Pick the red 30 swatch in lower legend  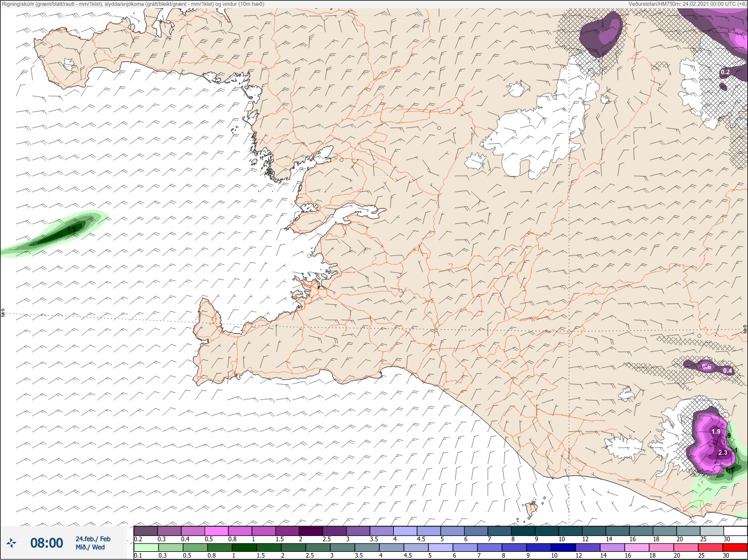point(735,548)
